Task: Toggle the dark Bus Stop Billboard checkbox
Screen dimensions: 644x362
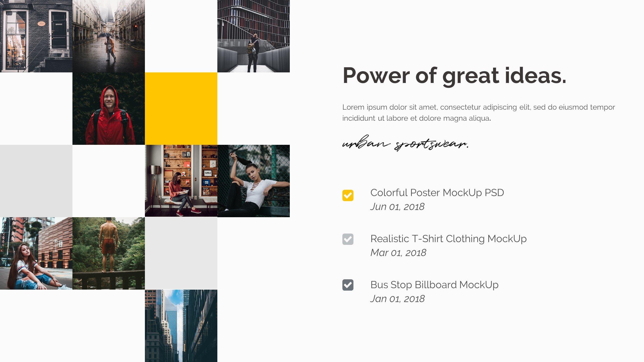Action: (x=348, y=285)
